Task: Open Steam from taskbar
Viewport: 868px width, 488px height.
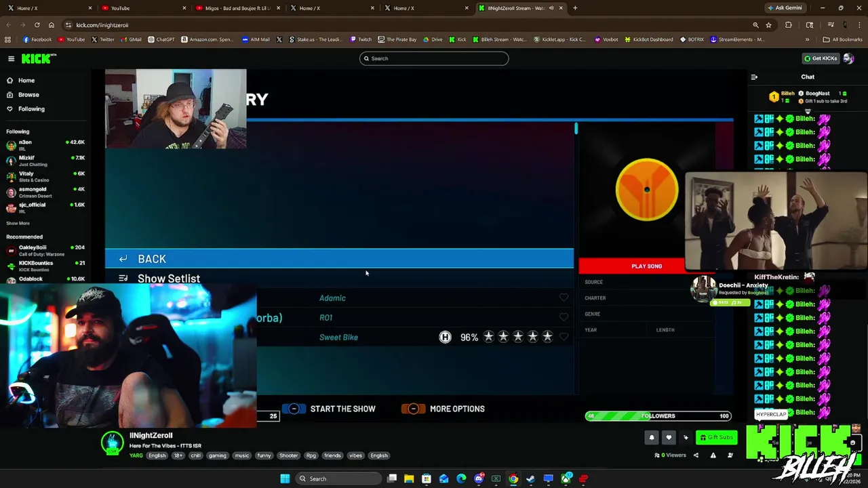Action: pyautogui.click(x=531, y=479)
